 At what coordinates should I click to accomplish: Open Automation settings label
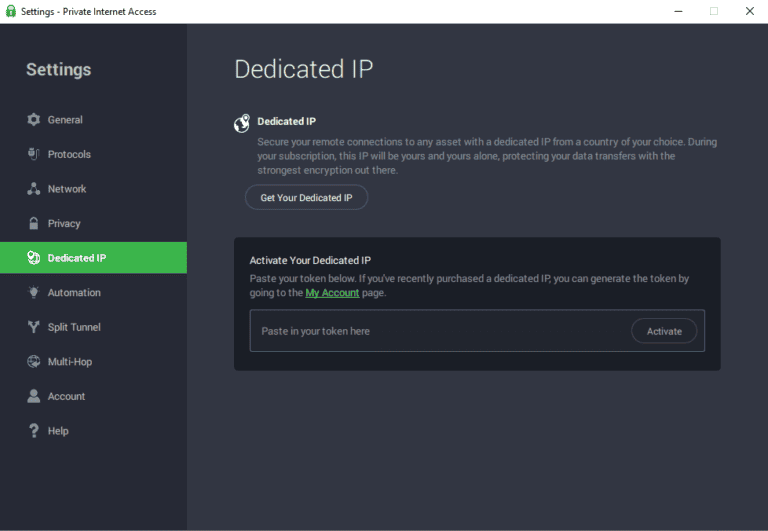74,292
